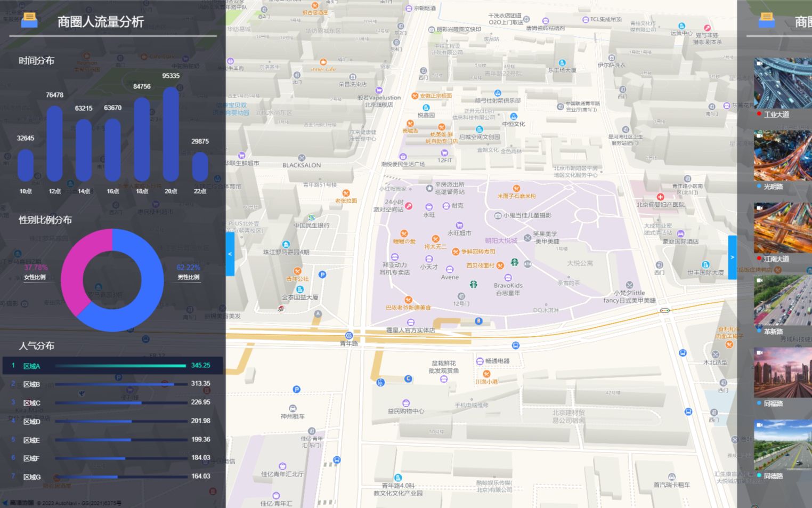Image resolution: width=812 pixels, height=508 pixels.
Task: Click the 商圈人流量分析 header icon
Action: tap(29, 20)
